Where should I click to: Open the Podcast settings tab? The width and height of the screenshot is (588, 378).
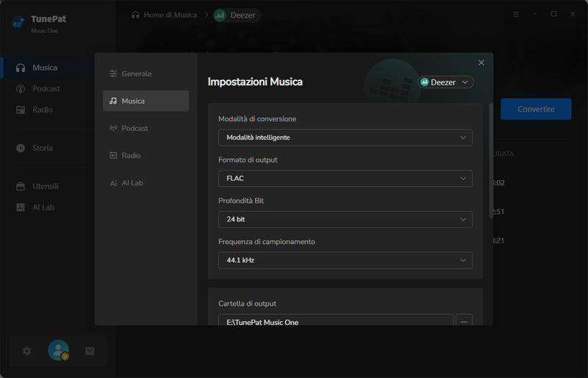point(146,129)
